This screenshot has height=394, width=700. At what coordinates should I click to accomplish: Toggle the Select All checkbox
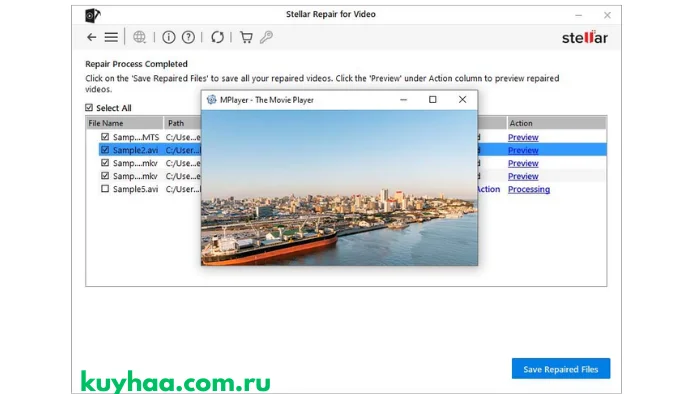tap(89, 108)
